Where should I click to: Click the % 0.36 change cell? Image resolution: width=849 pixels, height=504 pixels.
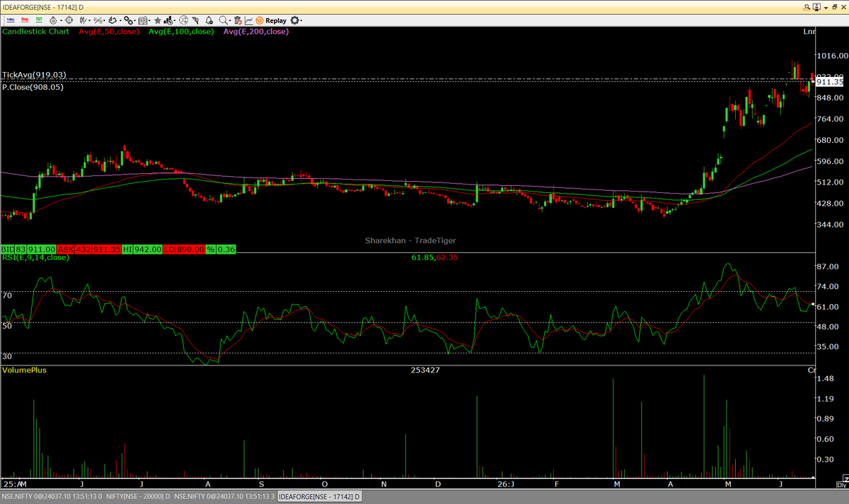pyautogui.click(x=221, y=249)
